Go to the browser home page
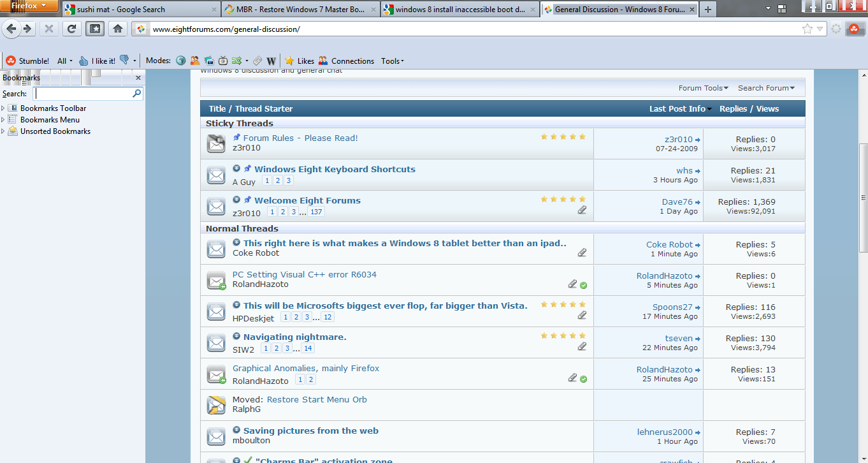The width and height of the screenshot is (868, 463). tap(117, 29)
